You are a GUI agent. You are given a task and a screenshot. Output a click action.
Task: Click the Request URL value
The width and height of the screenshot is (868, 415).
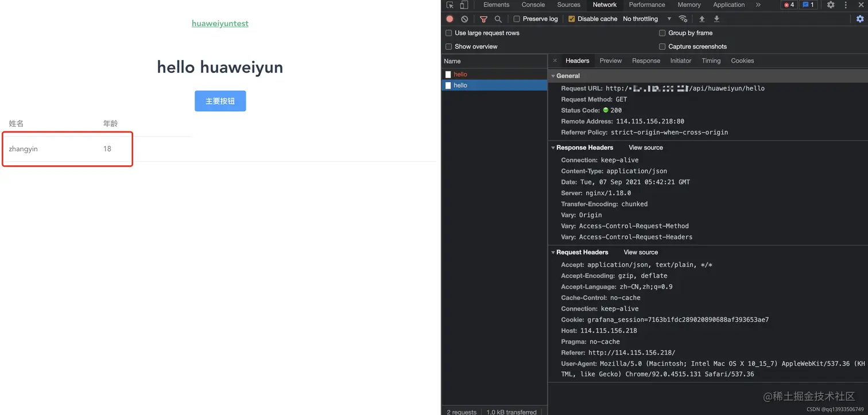point(685,88)
